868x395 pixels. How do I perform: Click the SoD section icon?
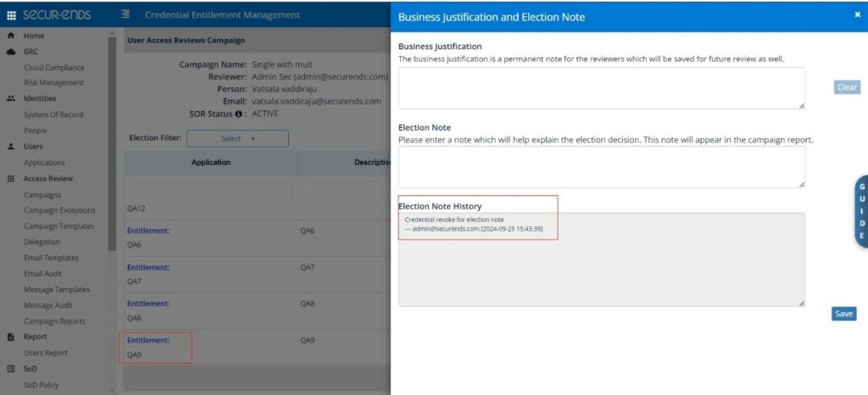tap(10, 369)
